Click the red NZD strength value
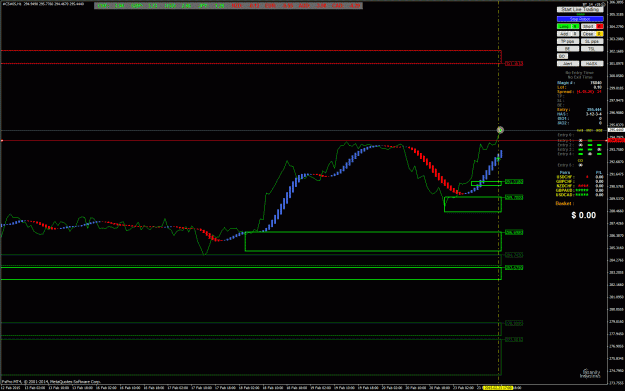Viewport: 625px width, 391px height. [x=254, y=6]
